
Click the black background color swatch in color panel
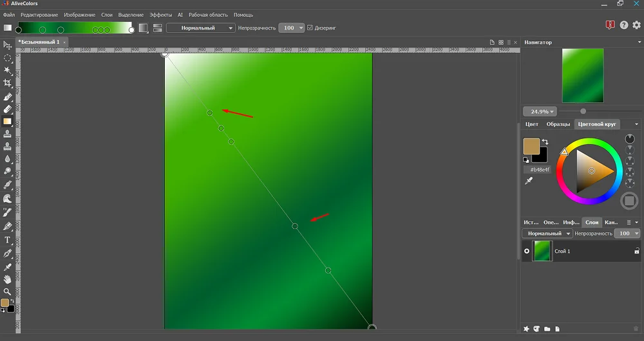542,157
